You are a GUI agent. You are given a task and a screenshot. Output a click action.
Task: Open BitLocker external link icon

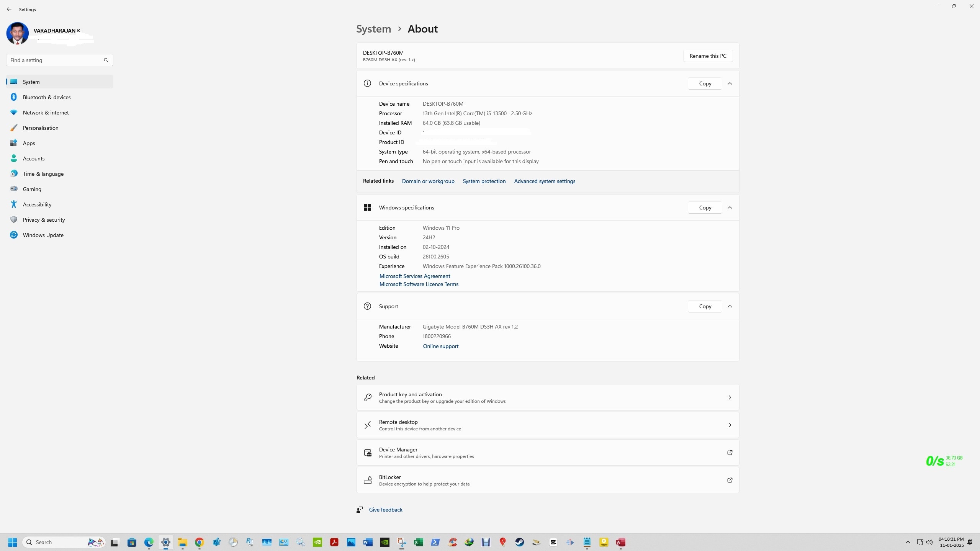730,480
